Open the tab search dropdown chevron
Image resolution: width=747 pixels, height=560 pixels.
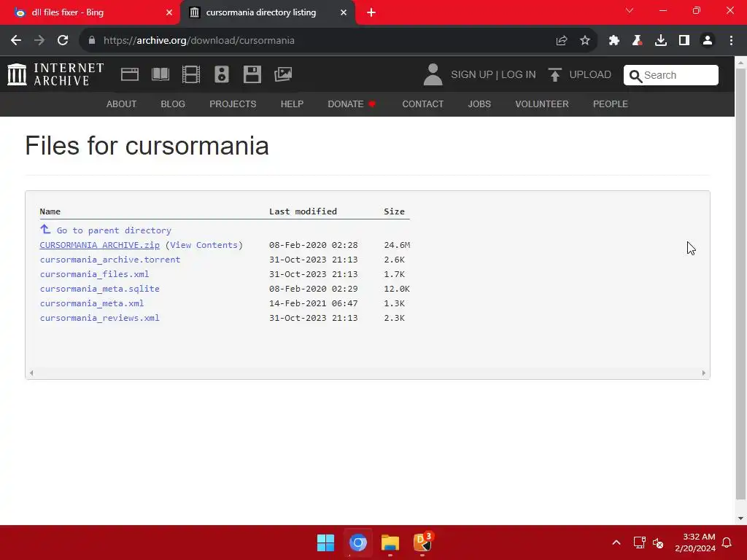pyautogui.click(x=630, y=10)
